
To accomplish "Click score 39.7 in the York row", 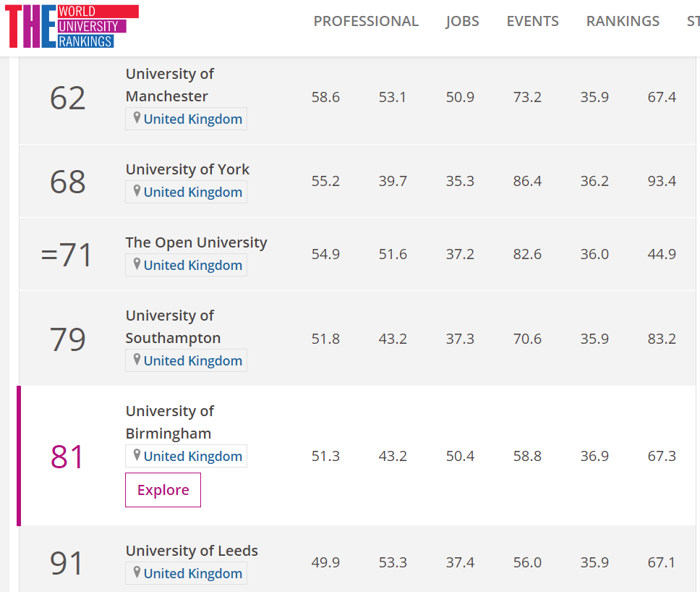I will pos(393,181).
